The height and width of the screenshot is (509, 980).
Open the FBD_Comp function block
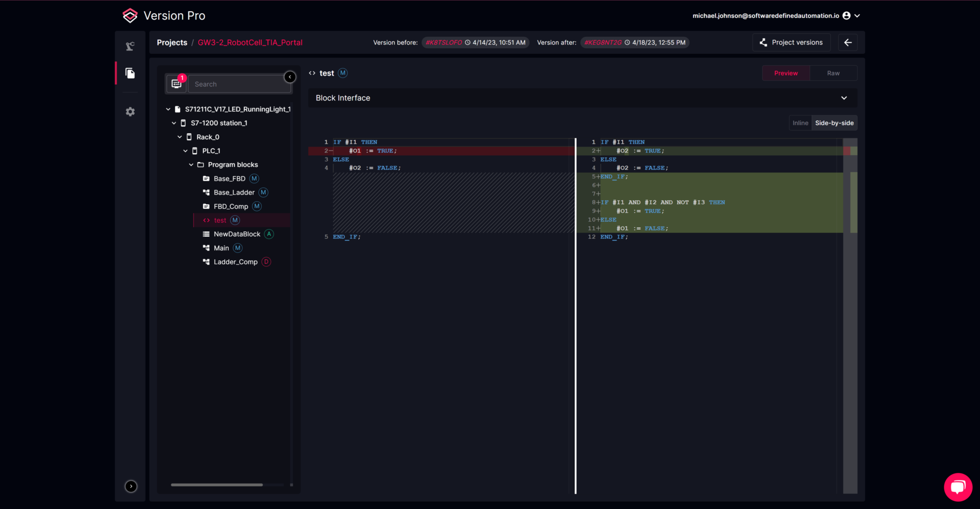pyautogui.click(x=207, y=206)
